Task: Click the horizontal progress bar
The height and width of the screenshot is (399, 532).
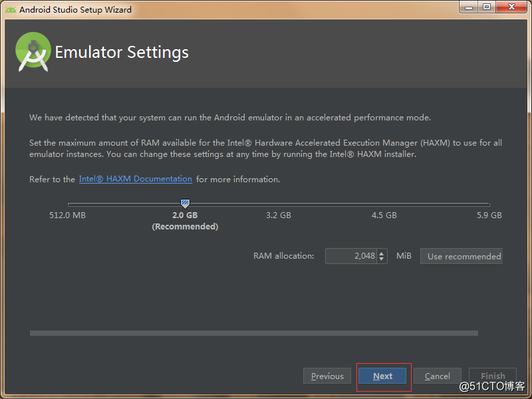Action: click(254, 333)
